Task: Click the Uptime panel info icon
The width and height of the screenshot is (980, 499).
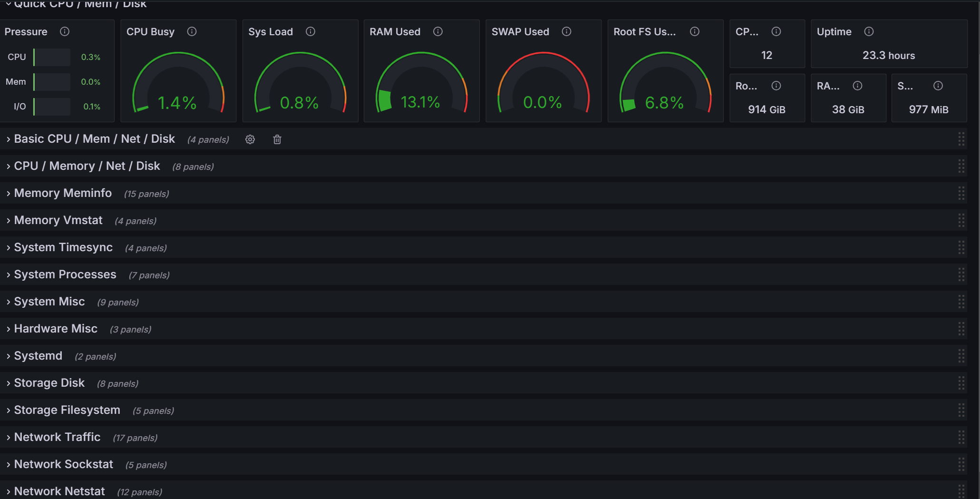Action: coord(869,31)
